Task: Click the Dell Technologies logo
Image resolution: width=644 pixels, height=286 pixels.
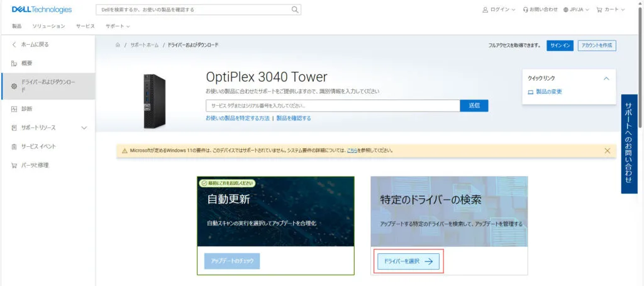Action: [x=42, y=9]
